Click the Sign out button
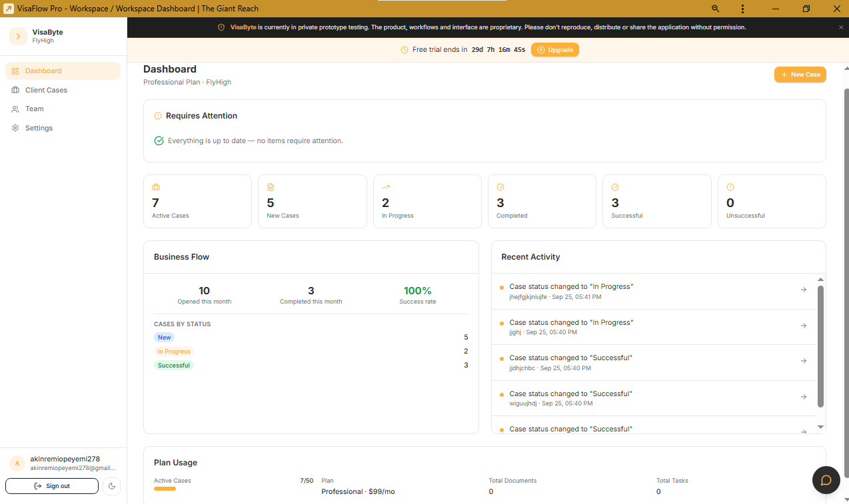This screenshot has height=504, width=849. click(x=52, y=486)
